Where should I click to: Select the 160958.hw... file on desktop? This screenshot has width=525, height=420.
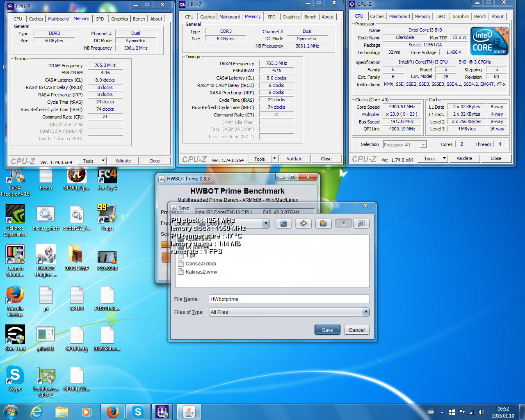[107, 339]
